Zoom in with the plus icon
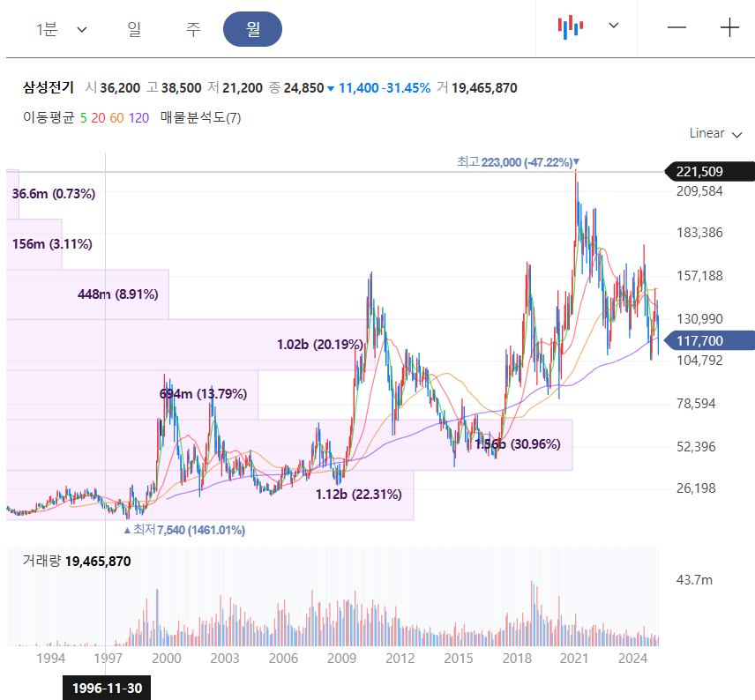The image size is (755, 700). pos(729,27)
